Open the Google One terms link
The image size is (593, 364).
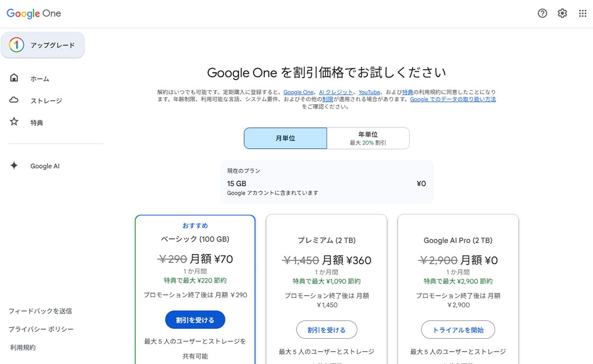click(x=298, y=92)
